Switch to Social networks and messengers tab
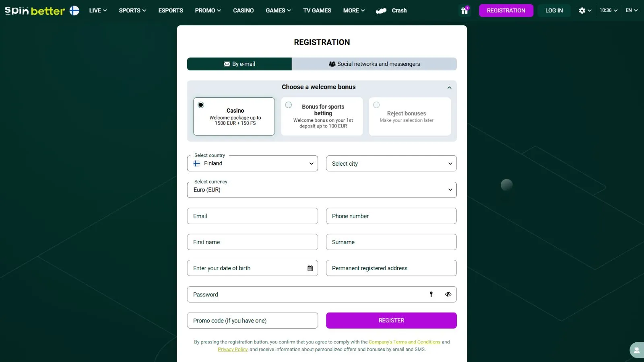Image resolution: width=644 pixels, height=362 pixels. [x=374, y=64]
